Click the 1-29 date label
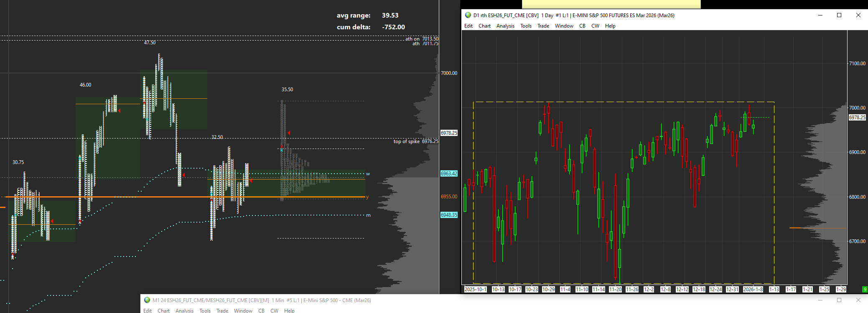This screenshot has height=313, width=868. 841,289
